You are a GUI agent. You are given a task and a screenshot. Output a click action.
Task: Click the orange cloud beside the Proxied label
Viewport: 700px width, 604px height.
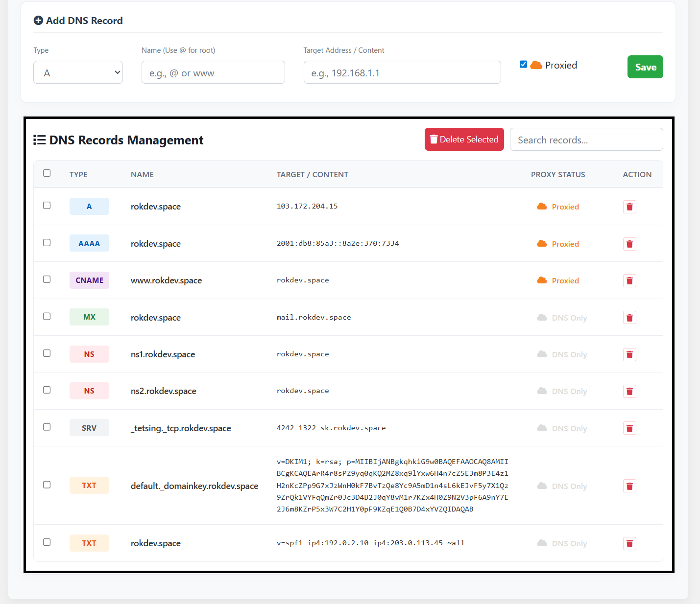point(536,64)
